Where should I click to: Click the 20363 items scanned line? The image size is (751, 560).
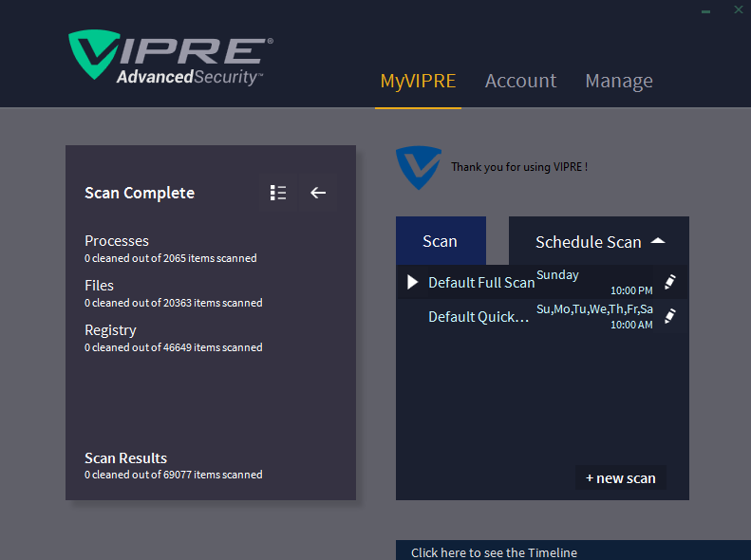coord(174,303)
